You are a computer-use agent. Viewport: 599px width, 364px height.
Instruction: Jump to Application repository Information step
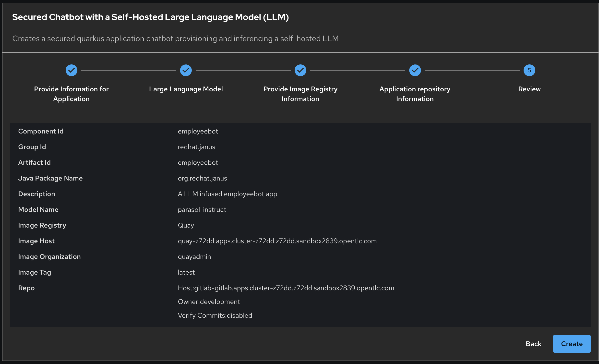[415, 94]
